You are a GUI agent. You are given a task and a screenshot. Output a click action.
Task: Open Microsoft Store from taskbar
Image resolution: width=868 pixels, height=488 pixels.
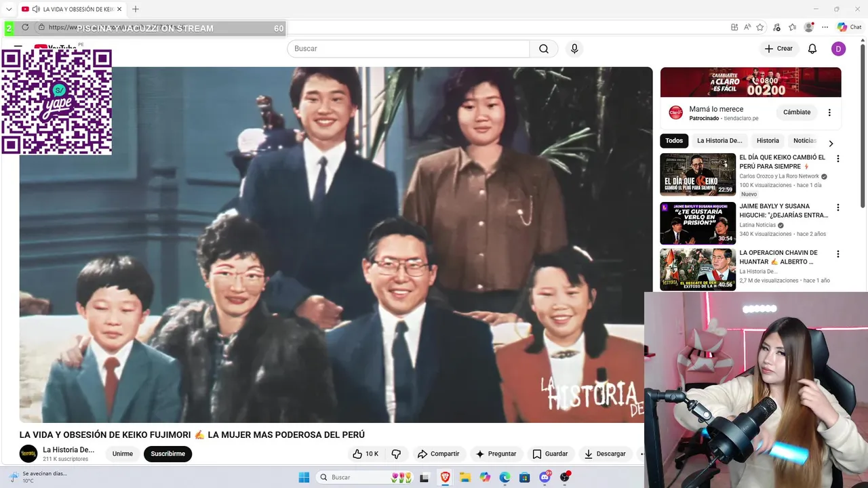(x=524, y=477)
